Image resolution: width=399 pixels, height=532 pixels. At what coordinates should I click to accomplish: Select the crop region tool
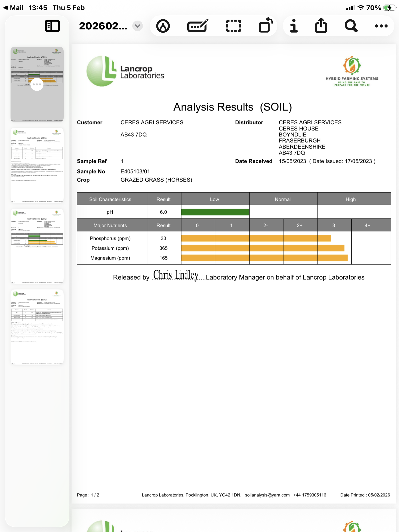pos(233,26)
